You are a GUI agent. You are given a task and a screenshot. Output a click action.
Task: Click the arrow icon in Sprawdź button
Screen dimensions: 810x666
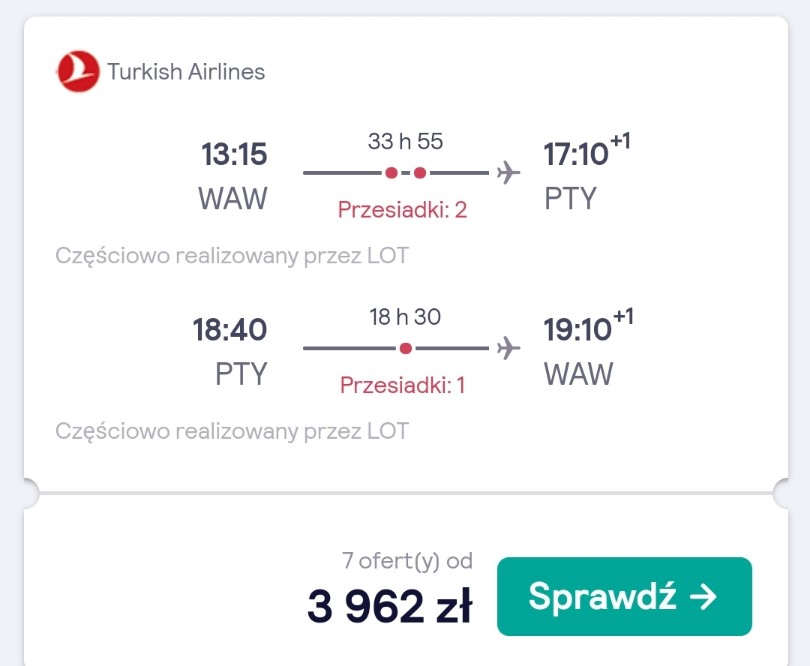pos(704,597)
